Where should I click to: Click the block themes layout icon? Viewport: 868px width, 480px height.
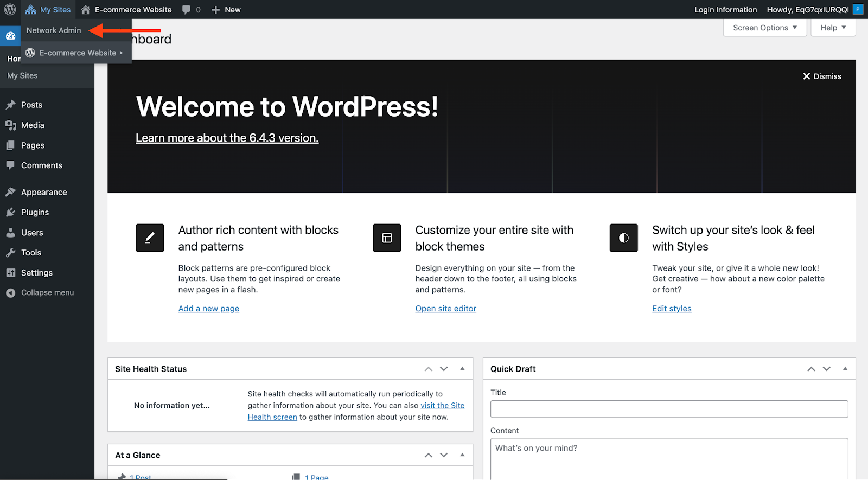coord(387,238)
